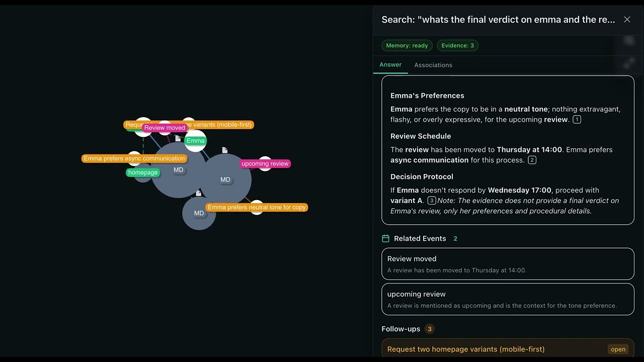Click citation marker 3 in Decision Protocol
Screen dimensions: 644x362
(432, 201)
